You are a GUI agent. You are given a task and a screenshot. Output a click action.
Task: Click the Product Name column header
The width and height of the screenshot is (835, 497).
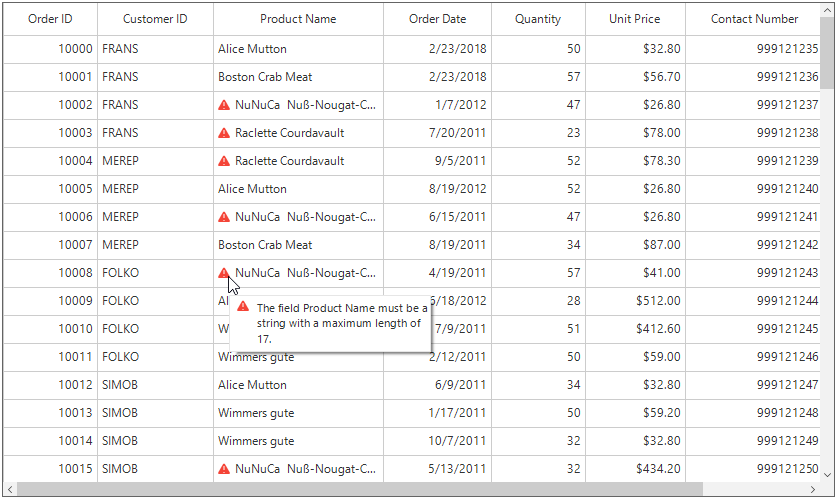(x=298, y=19)
